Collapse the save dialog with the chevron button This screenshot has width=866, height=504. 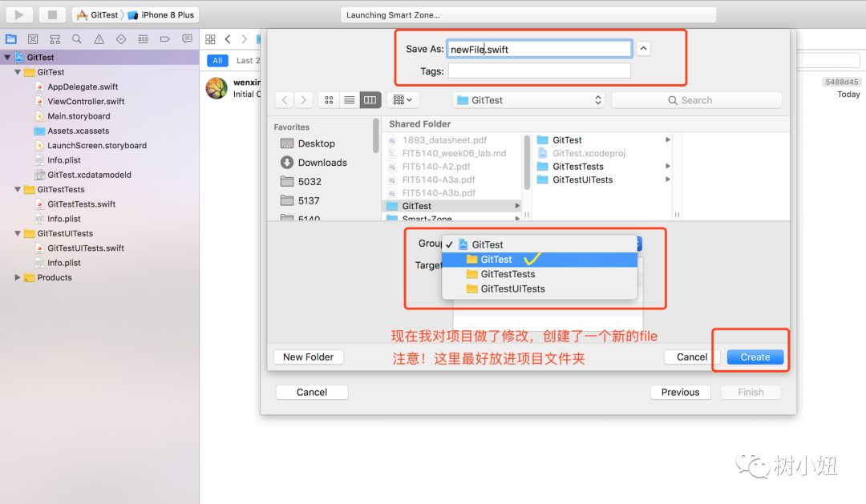click(x=643, y=49)
